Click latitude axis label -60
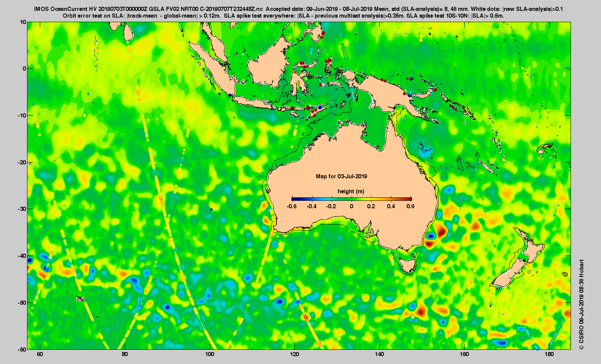 [22, 349]
